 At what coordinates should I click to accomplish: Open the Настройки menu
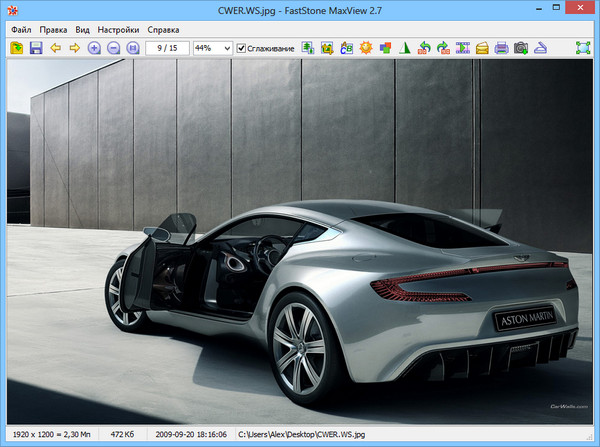coord(118,29)
